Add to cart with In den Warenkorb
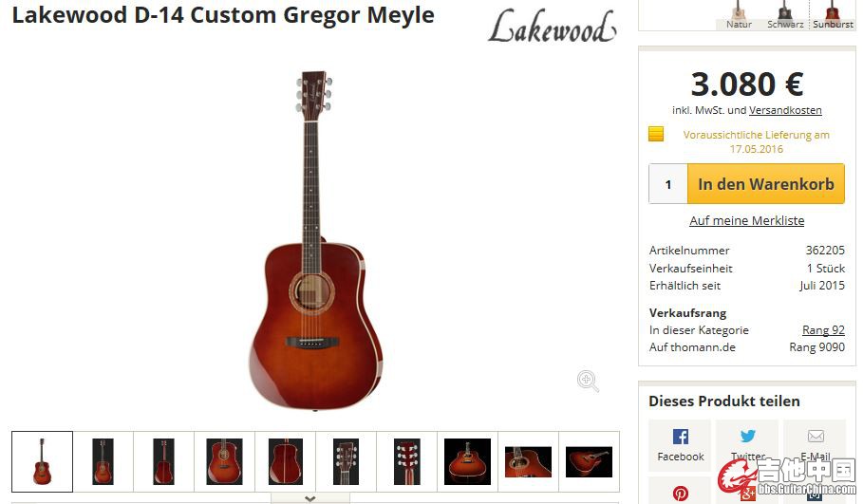863x504 pixels. point(765,184)
